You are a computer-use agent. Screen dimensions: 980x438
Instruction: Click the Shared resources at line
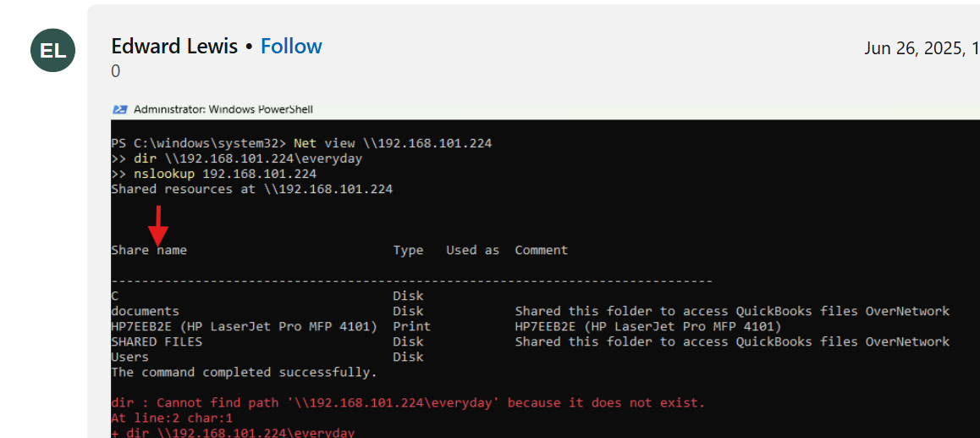point(252,189)
